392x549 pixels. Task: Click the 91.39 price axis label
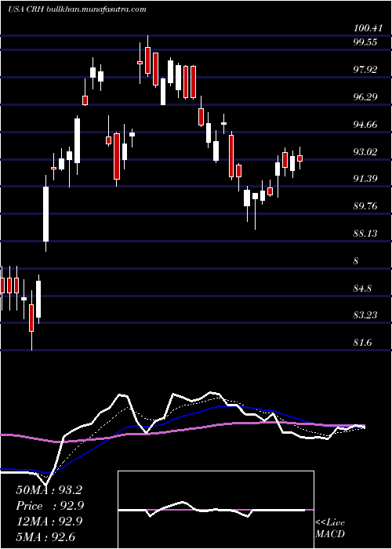click(366, 179)
